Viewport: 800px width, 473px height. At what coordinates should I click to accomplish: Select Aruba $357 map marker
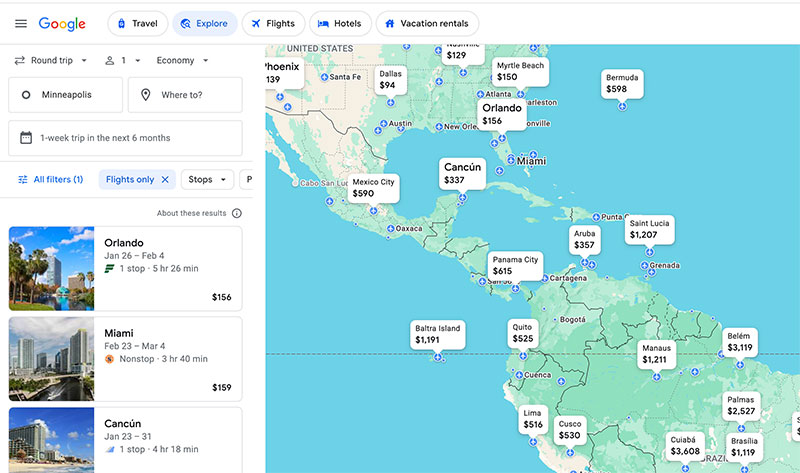click(584, 239)
